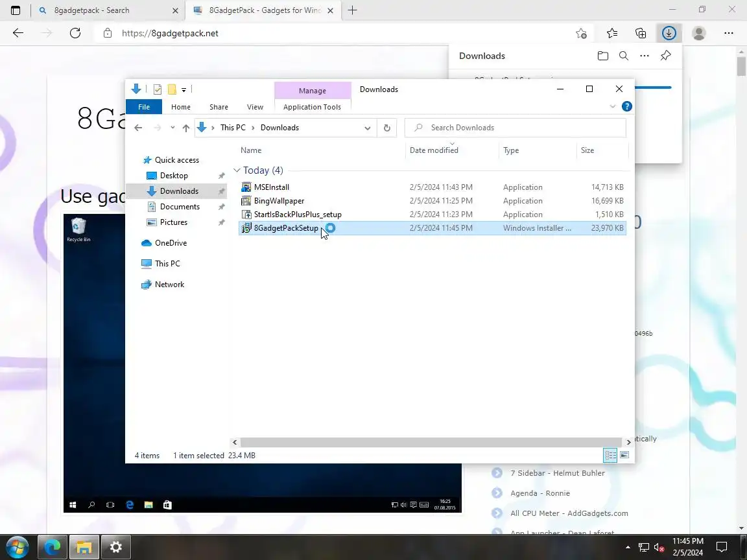Collapse the Today (4) group
The height and width of the screenshot is (560, 747).
coord(237,170)
